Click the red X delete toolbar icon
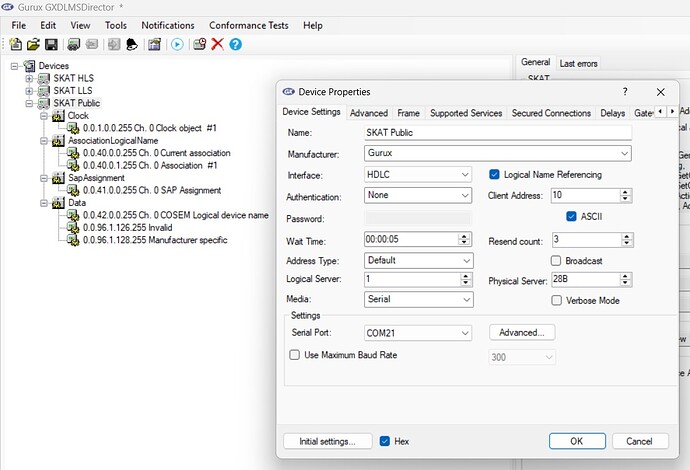The width and height of the screenshot is (690, 470). point(217,44)
